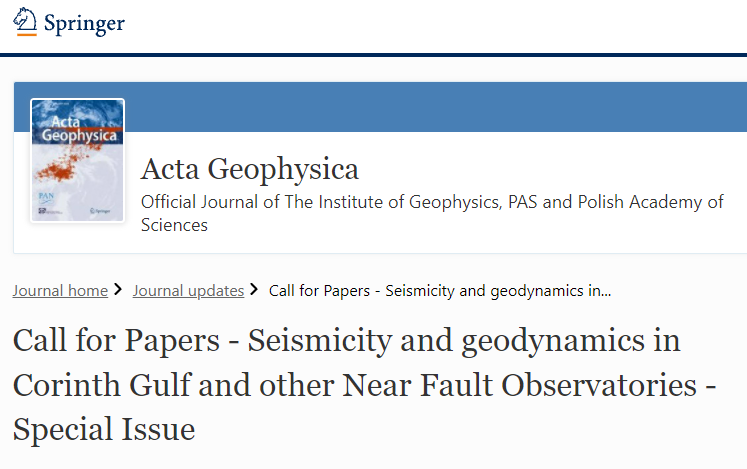Open the Acta Geophysica cover thumbnail

click(78, 160)
